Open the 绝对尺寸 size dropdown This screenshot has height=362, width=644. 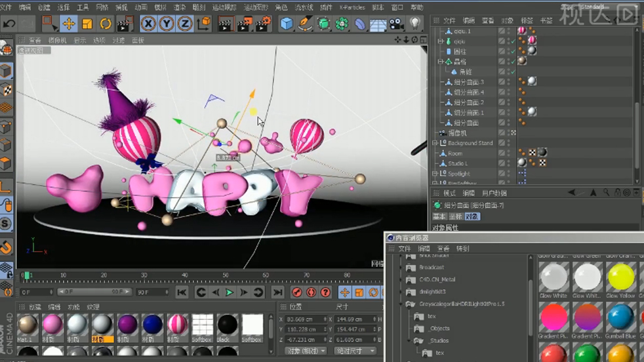(x=355, y=351)
